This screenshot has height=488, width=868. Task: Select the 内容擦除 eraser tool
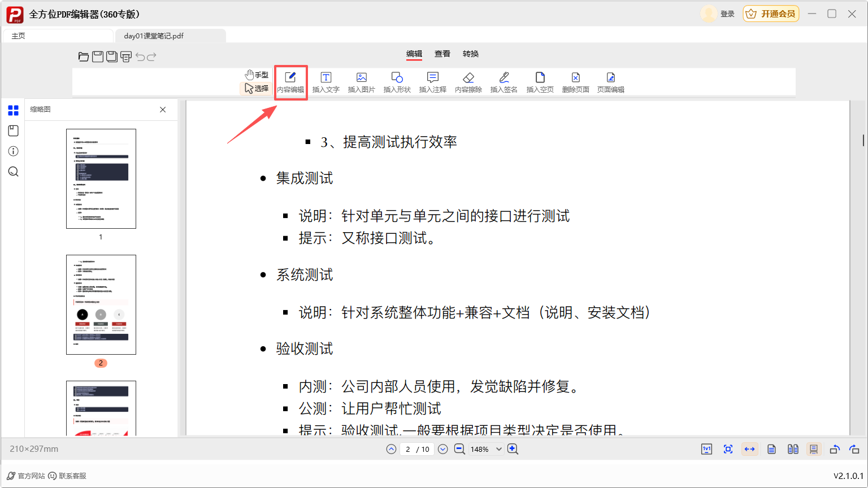pyautogui.click(x=468, y=82)
